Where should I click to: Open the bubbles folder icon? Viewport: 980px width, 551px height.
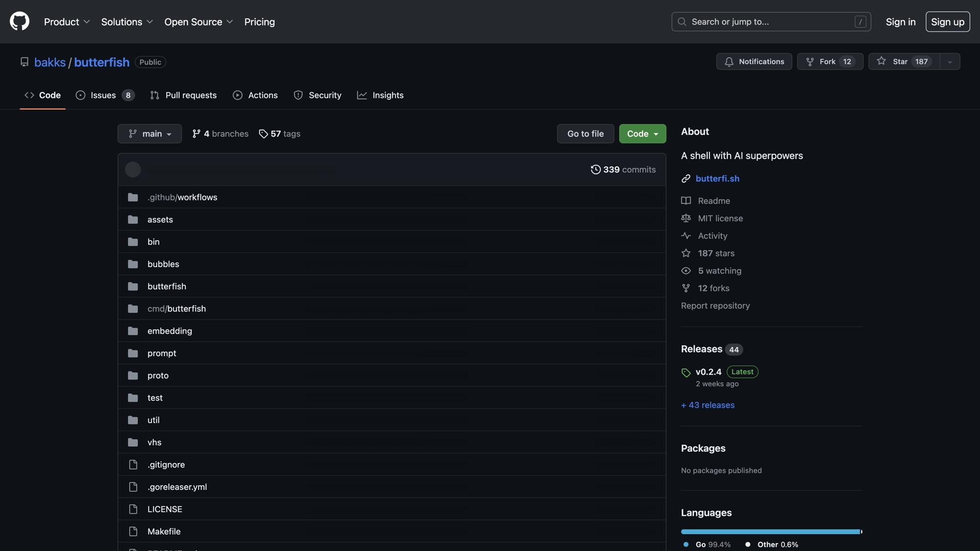(133, 264)
